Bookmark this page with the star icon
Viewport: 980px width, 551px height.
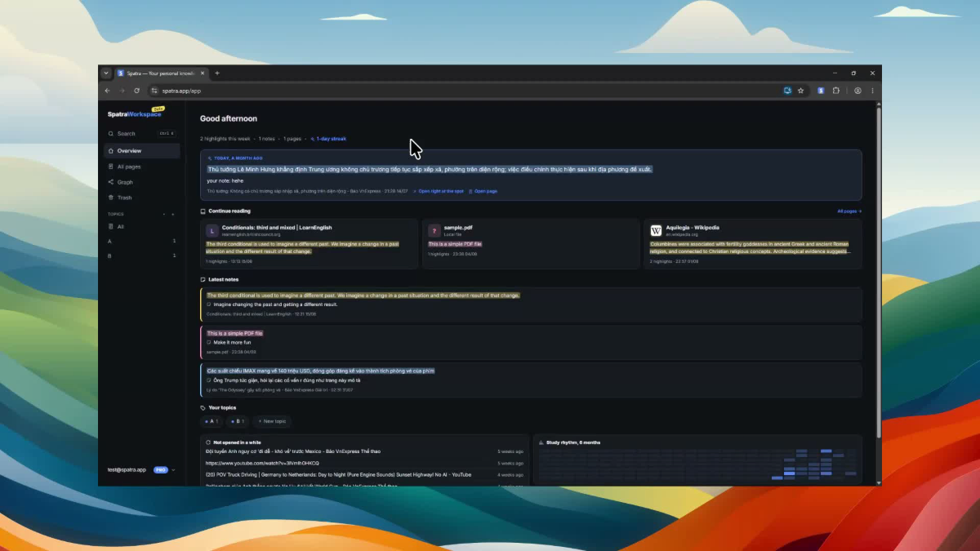pyautogui.click(x=801, y=91)
